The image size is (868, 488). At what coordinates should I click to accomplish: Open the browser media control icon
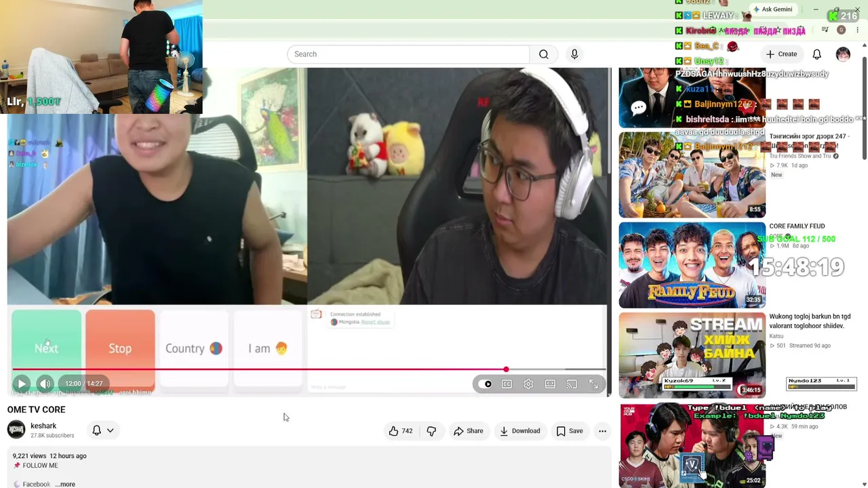(x=825, y=30)
